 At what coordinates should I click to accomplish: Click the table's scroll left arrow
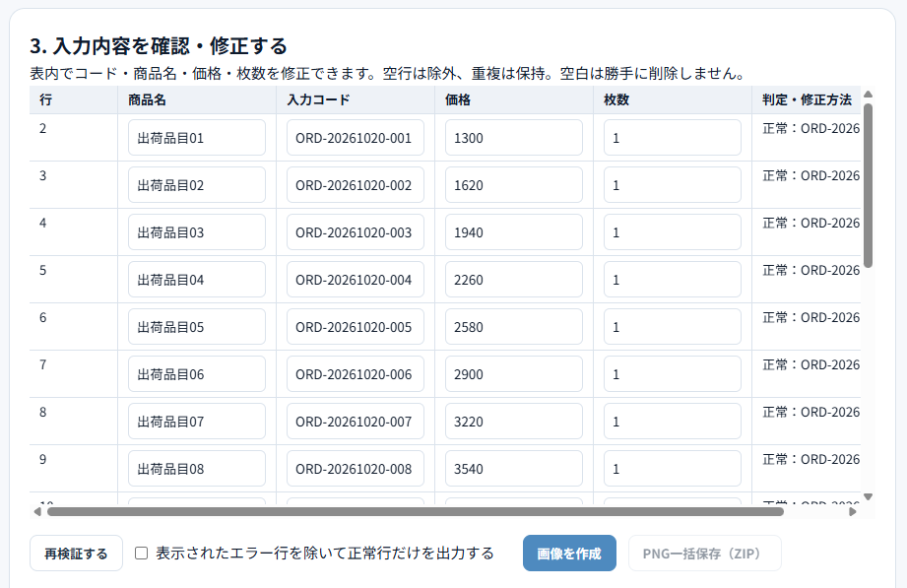pyautogui.click(x=37, y=511)
